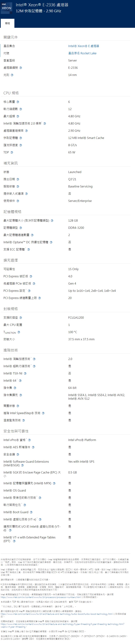Open the 規格 tab

pyautogui.click(x=8, y=23)
